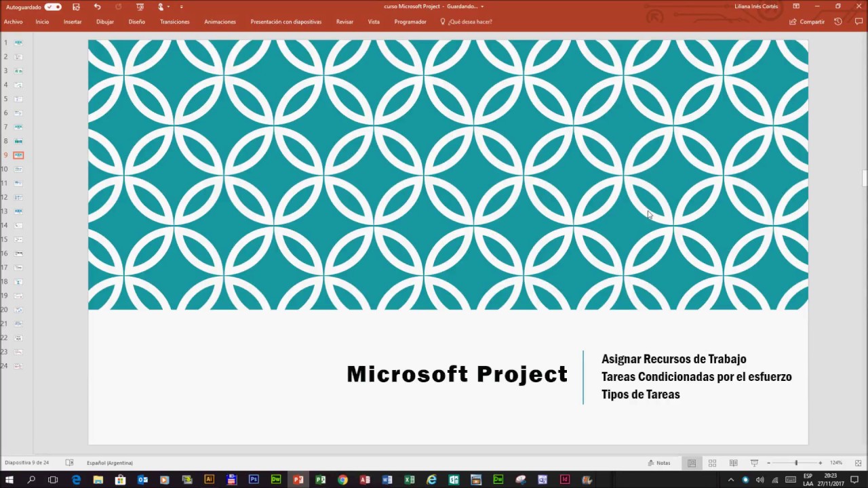Screen dimensions: 868x488
Task: Switch to Reading view icon
Action: tap(733, 463)
